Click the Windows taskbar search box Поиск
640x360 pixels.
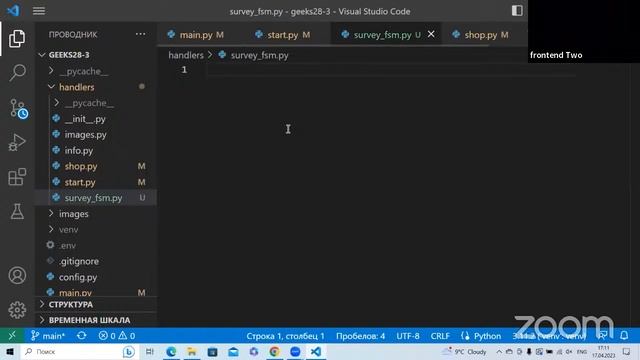pos(80,351)
